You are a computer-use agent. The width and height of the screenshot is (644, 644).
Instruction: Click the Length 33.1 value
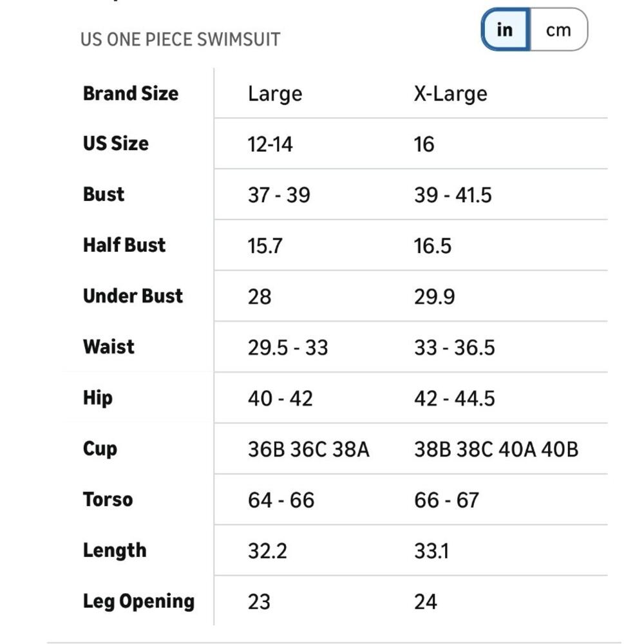point(431,551)
